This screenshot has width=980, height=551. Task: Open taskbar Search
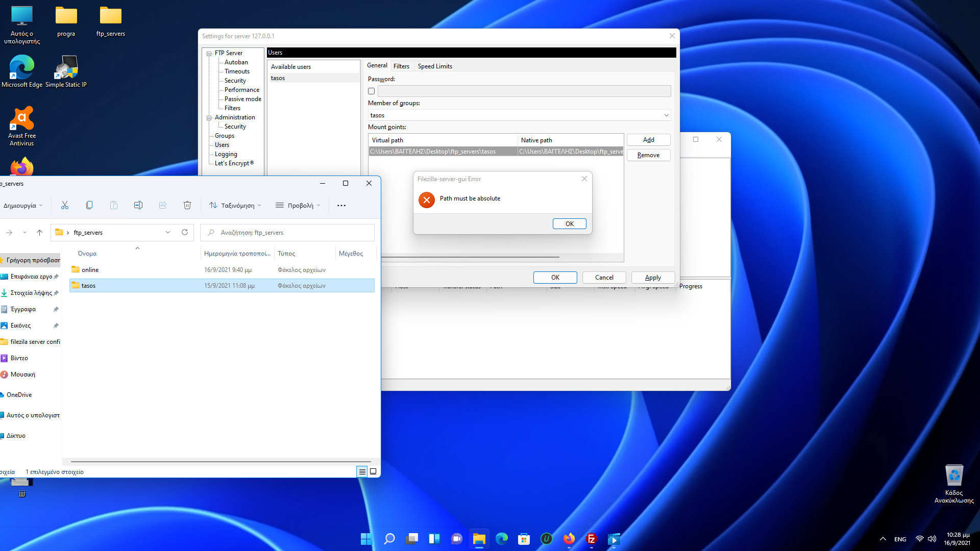tap(389, 539)
